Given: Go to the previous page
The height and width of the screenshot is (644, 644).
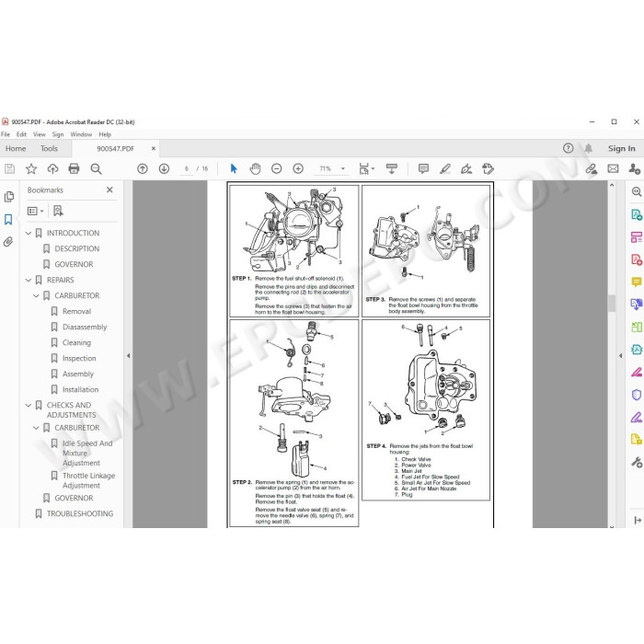Looking at the screenshot, I should tap(143, 168).
